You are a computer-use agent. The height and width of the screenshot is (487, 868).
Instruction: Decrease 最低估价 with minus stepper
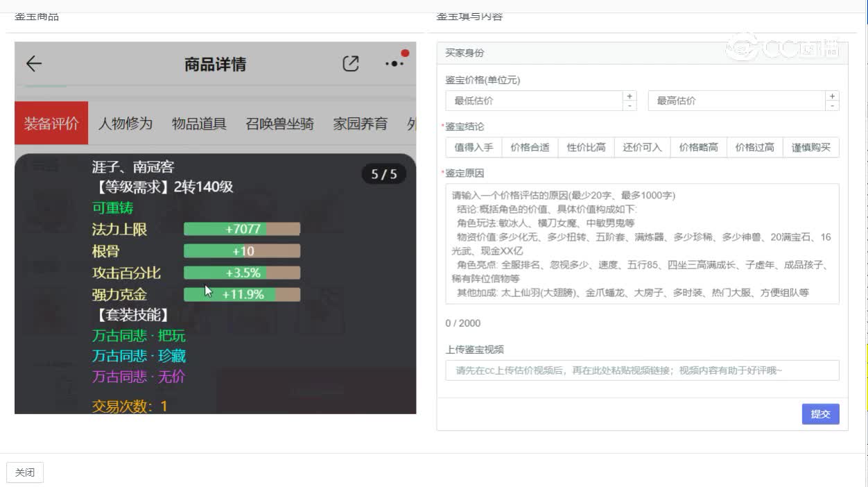click(x=630, y=105)
